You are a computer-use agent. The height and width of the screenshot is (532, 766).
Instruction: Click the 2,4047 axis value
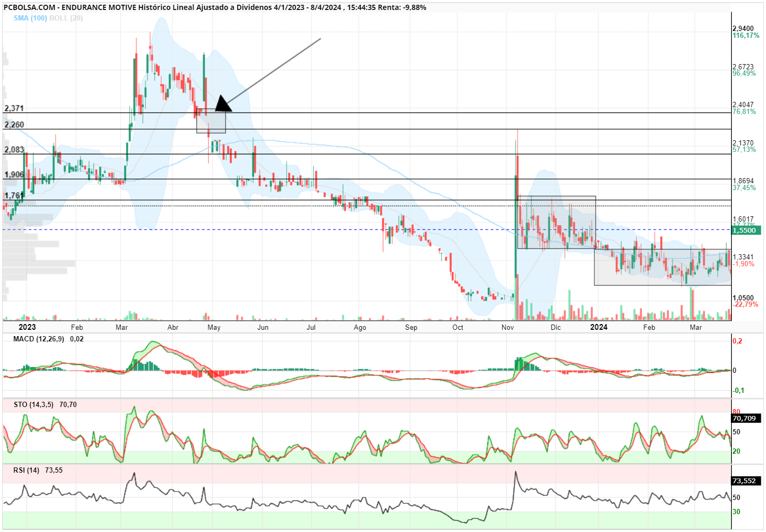point(743,105)
